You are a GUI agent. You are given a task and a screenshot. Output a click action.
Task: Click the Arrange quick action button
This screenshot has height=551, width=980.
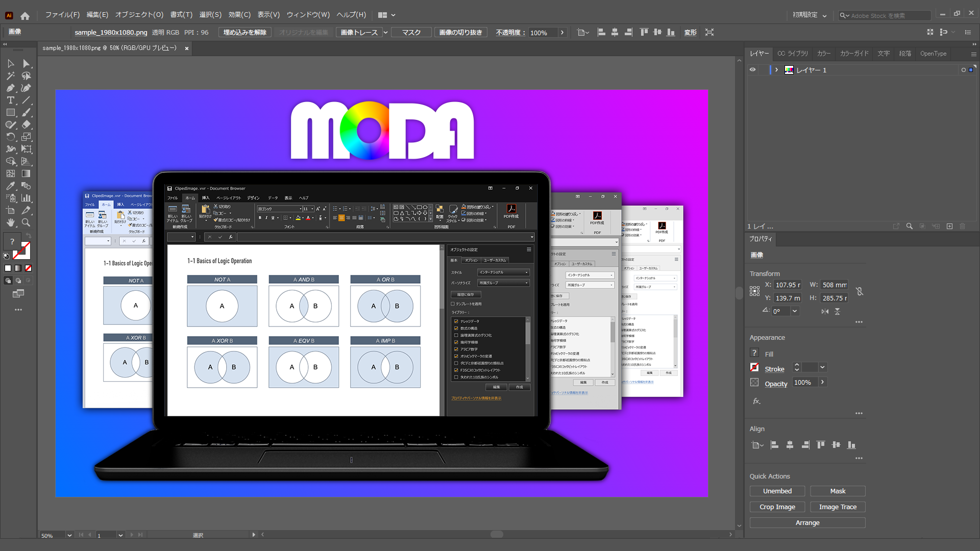(x=807, y=523)
